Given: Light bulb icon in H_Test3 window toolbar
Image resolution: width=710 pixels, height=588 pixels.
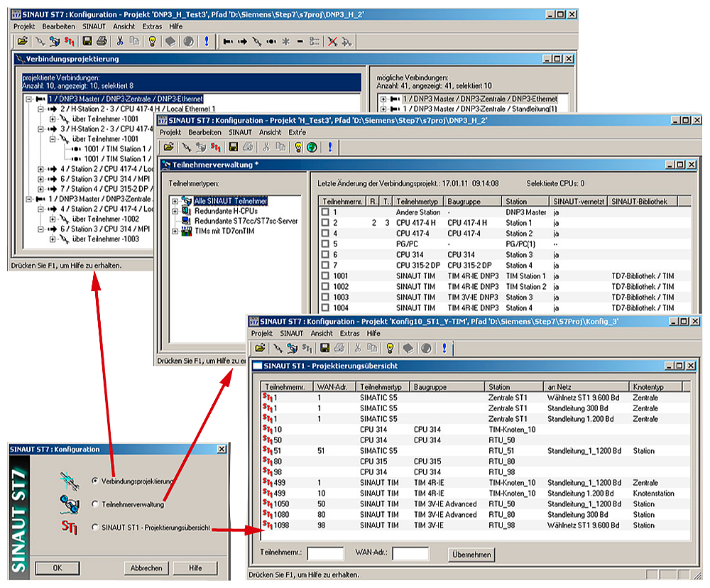Looking at the screenshot, I should click(298, 147).
